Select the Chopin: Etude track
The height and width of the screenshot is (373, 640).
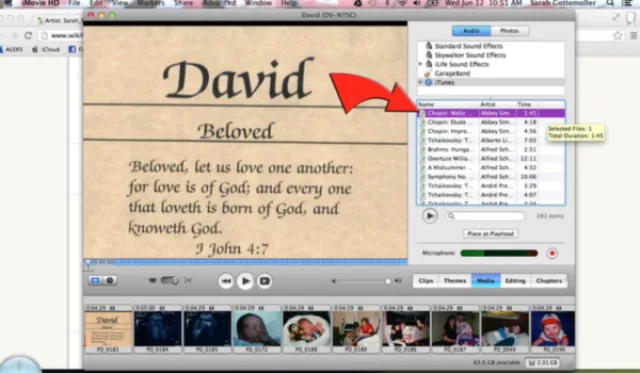pos(491,122)
